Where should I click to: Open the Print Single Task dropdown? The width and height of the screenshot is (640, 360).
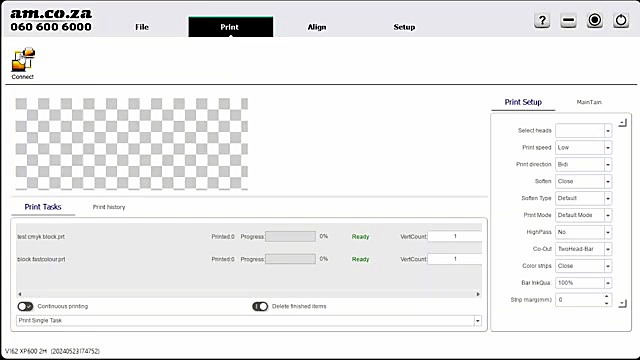249,320
